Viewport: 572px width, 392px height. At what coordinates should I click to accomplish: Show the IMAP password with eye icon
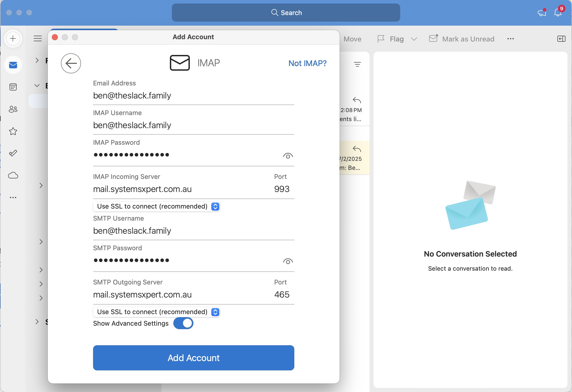coord(288,156)
